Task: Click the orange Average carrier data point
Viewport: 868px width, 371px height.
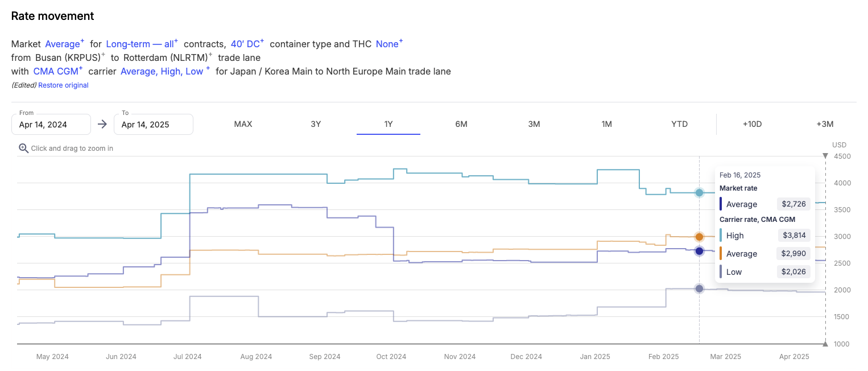Action: pos(699,237)
